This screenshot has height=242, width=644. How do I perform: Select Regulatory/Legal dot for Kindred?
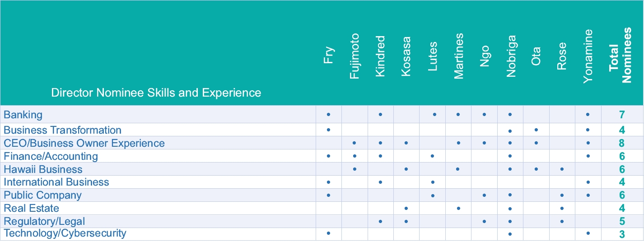click(380, 221)
